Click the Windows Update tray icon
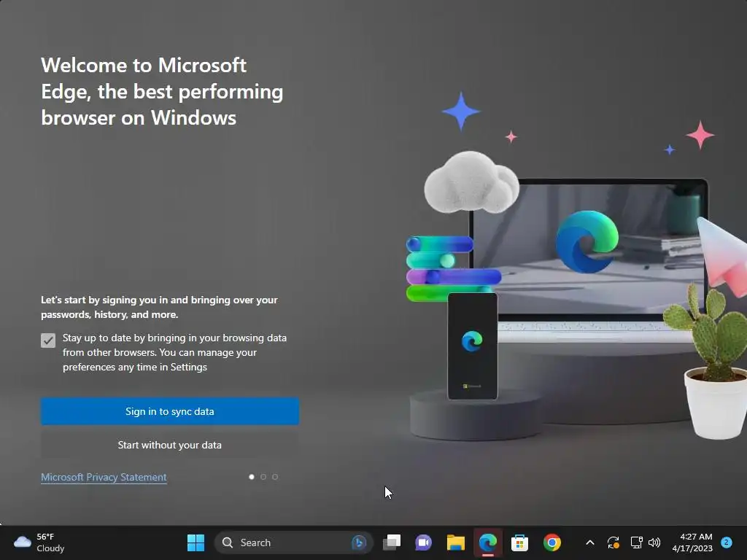Image resolution: width=747 pixels, height=560 pixels. tap(613, 542)
